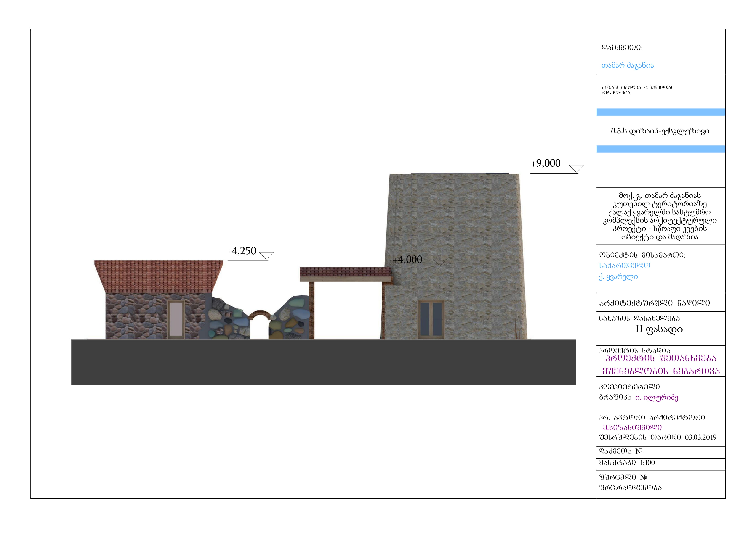
Task: Click the blue country text საქართველო
Action: 624,265
